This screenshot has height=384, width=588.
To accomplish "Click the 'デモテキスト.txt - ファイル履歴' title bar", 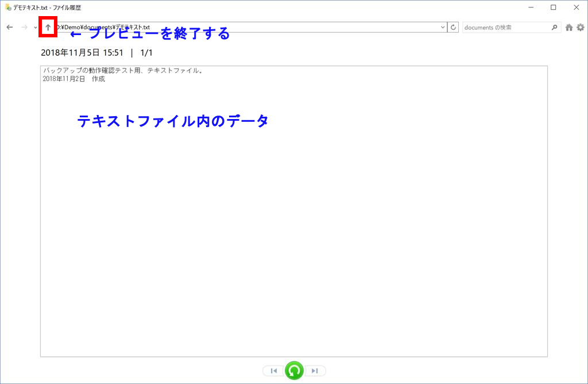I will (x=230, y=7).
